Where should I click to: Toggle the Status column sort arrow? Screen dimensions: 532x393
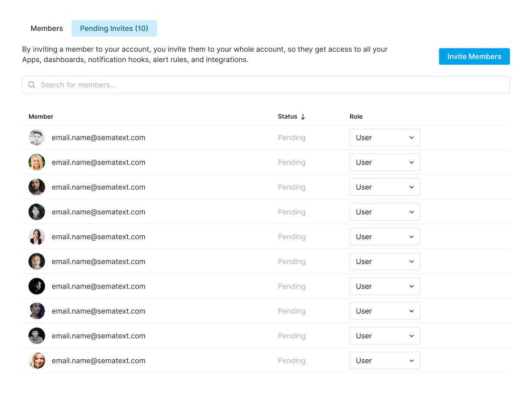coord(303,117)
